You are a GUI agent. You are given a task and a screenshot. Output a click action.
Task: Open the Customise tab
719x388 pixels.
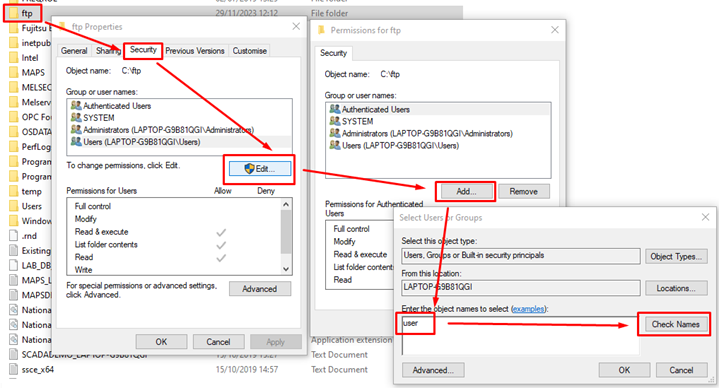pyautogui.click(x=249, y=51)
